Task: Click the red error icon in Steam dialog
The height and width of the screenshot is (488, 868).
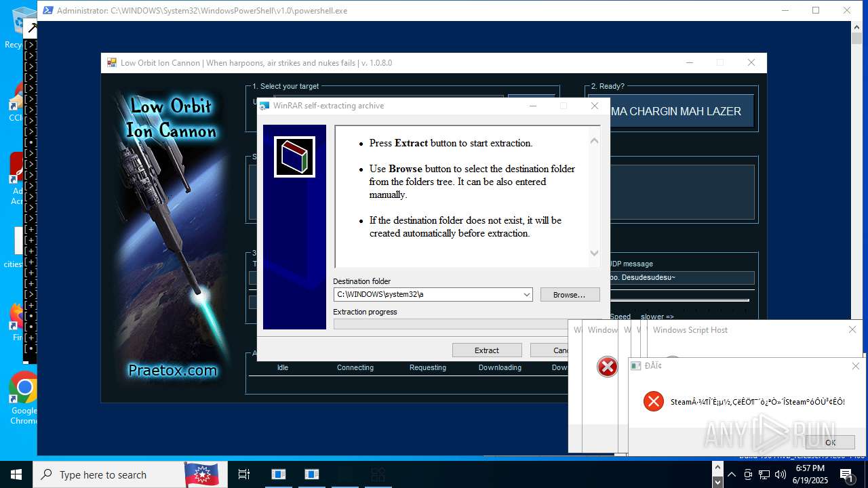Action: pyautogui.click(x=654, y=401)
